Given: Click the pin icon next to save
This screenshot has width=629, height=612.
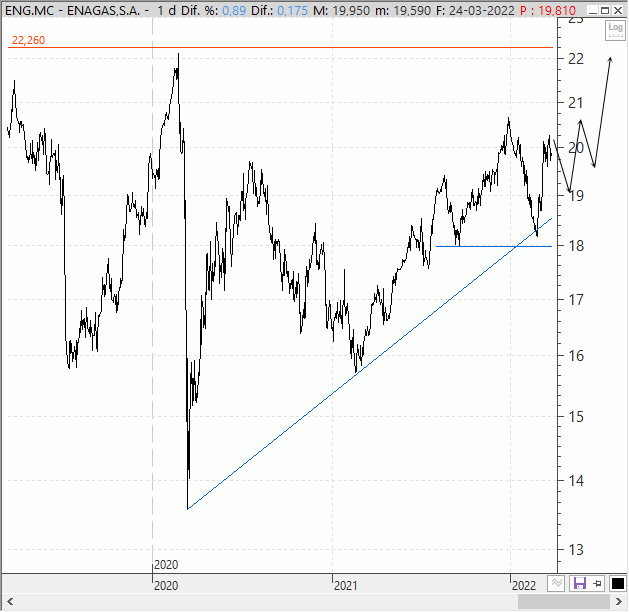Looking at the screenshot, I should [x=598, y=583].
